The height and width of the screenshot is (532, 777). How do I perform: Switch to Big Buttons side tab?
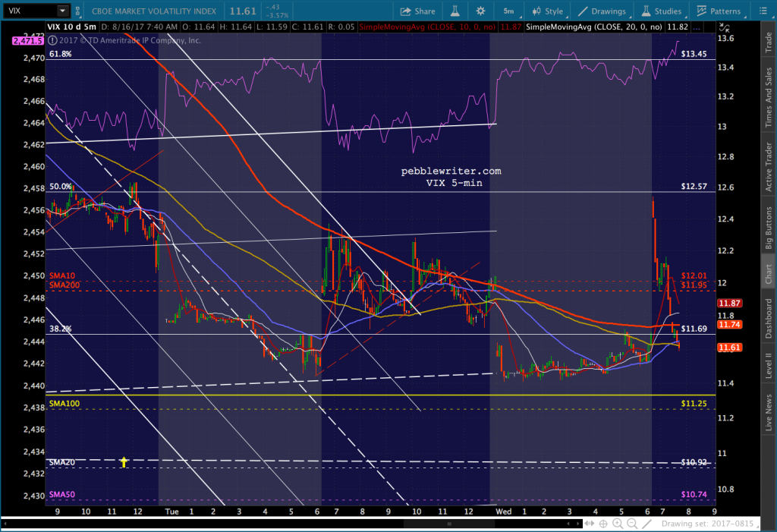coord(769,228)
